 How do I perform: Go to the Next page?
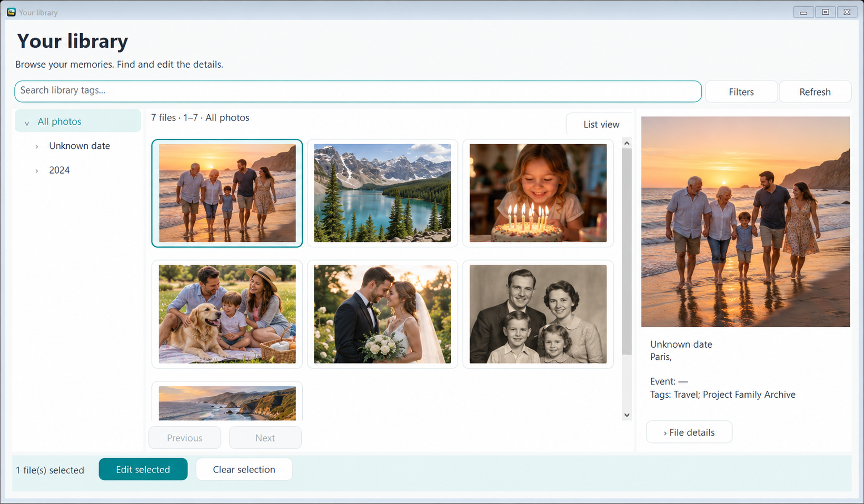pos(265,438)
